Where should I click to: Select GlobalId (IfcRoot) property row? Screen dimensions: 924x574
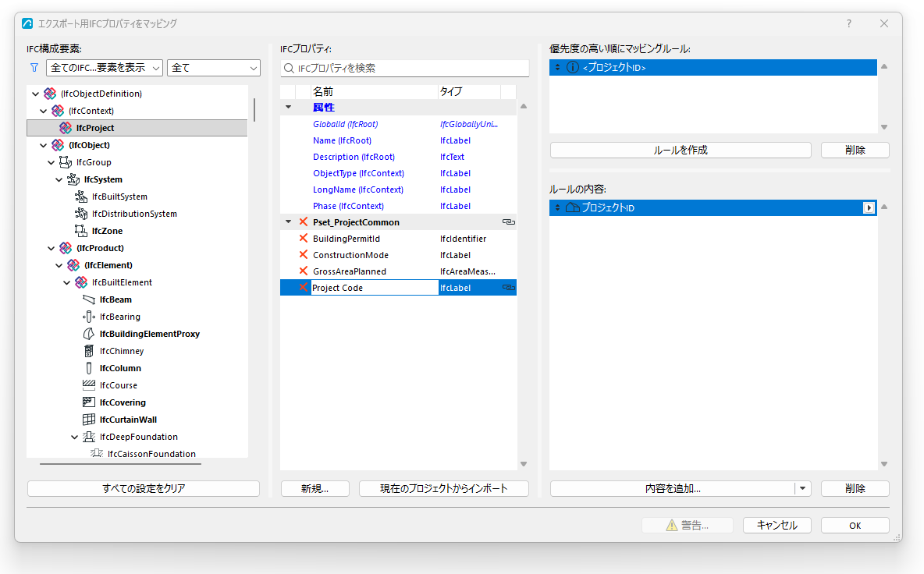[x=398, y=124]
